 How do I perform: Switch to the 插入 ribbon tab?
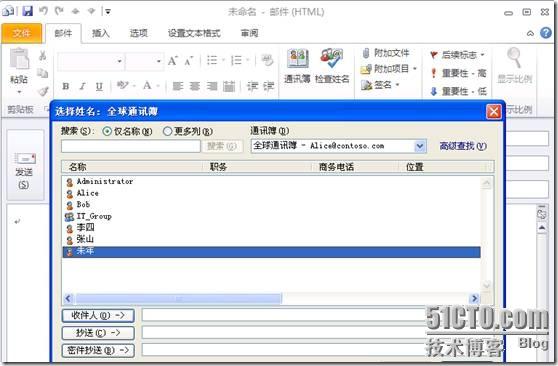(x=101, y=33)
